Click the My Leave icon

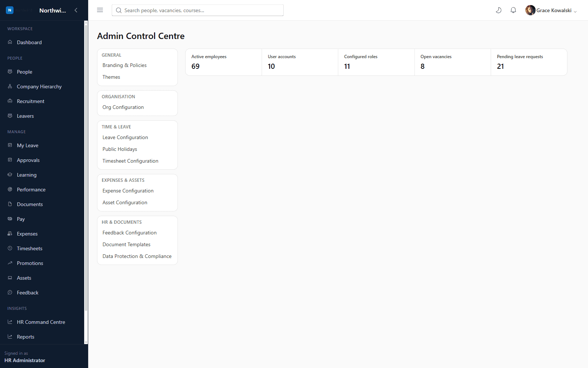pos(10,145)
